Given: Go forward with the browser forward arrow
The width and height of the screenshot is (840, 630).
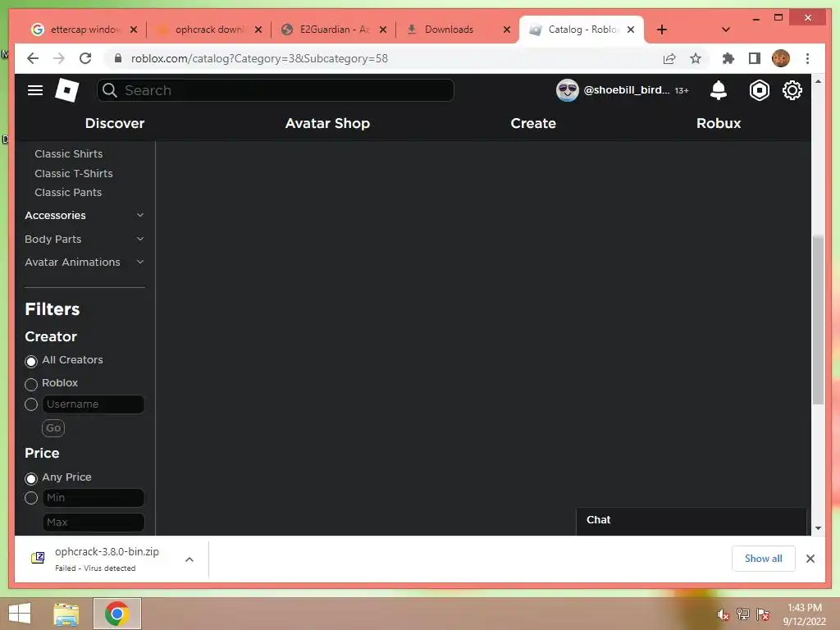Looking at the screenshot, I should tap(59, 58).
